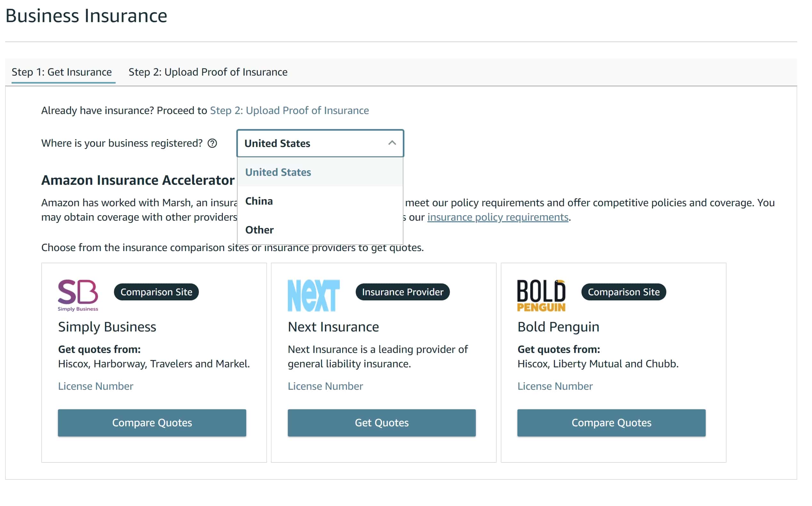812x506 pixels.
Task: Switch to Step 2: Upload Proof of Insurance tab
Action: pyautogui.click(x=208, y=72)
